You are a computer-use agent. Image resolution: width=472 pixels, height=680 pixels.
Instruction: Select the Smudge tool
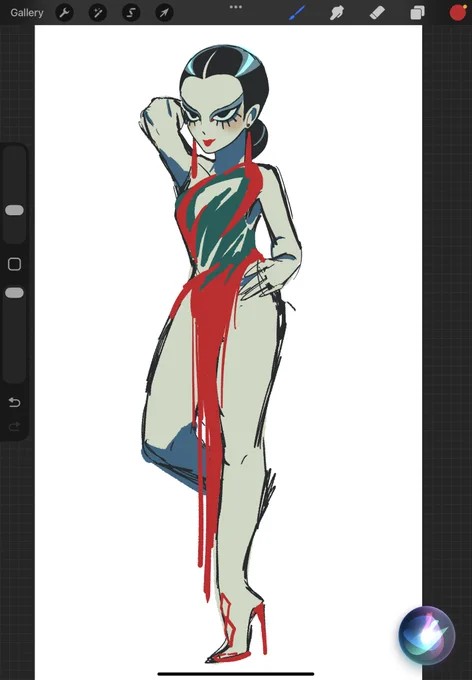click(337, 13)
